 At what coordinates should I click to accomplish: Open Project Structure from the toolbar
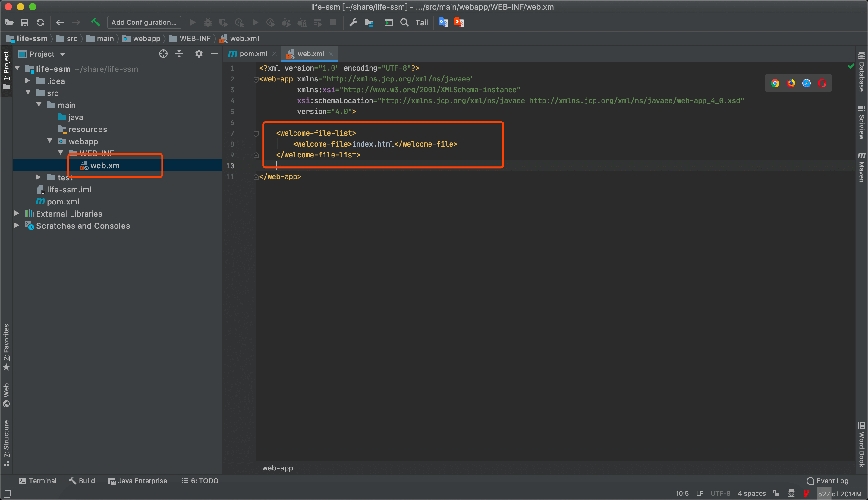coord(369,23)
